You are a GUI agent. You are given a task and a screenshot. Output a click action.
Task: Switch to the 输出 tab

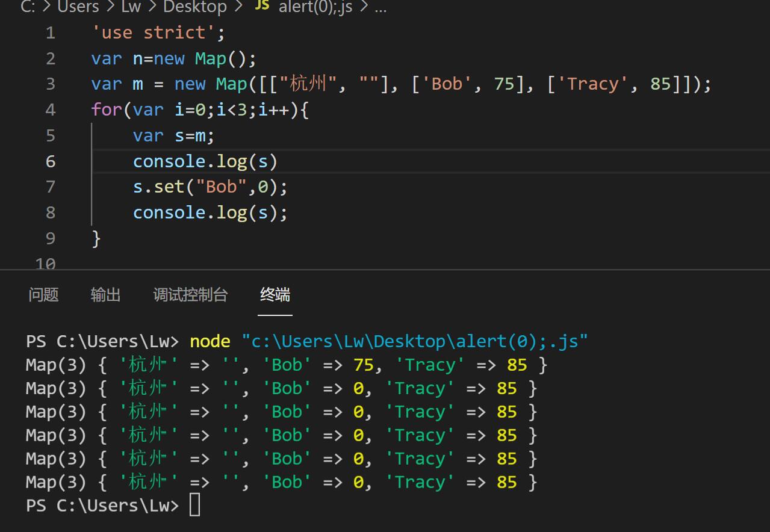(x=105, y=295)
